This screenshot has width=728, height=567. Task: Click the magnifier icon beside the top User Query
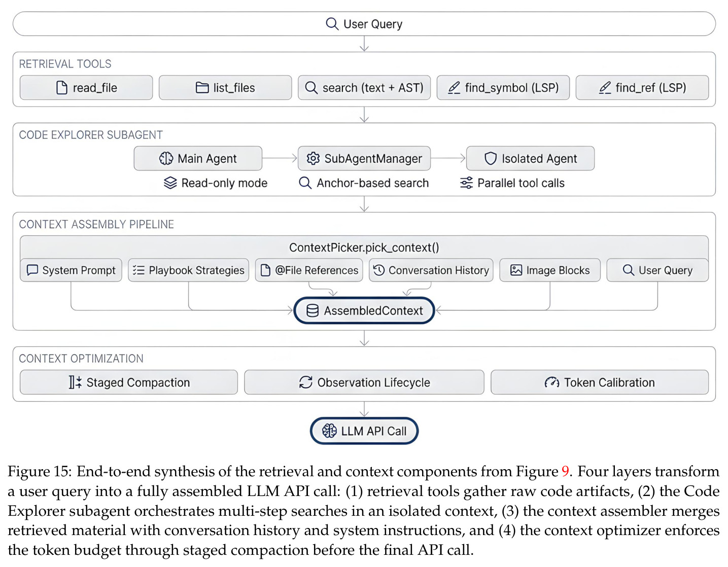point(332,24)
